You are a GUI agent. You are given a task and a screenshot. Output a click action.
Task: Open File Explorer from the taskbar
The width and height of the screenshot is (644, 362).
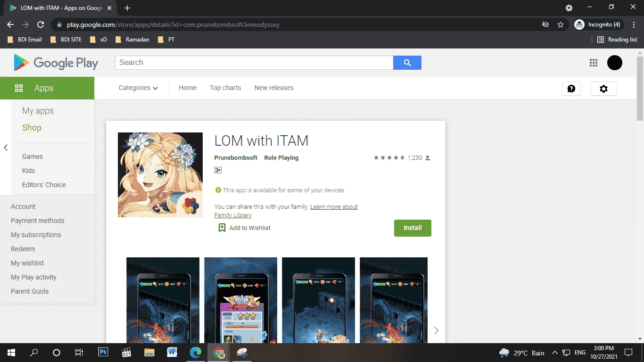click(x=149, y=353)
